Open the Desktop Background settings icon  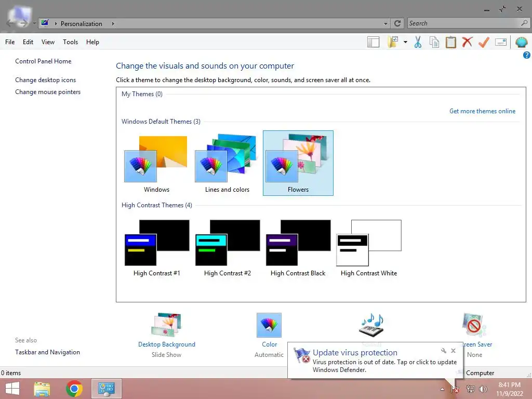point(166,325)
